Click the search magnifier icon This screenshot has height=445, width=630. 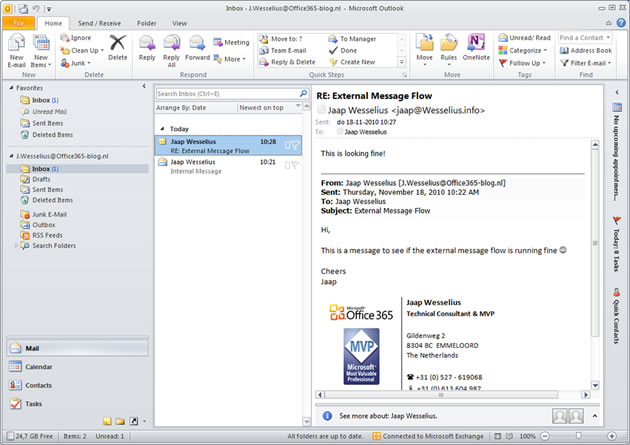point(303,94)
